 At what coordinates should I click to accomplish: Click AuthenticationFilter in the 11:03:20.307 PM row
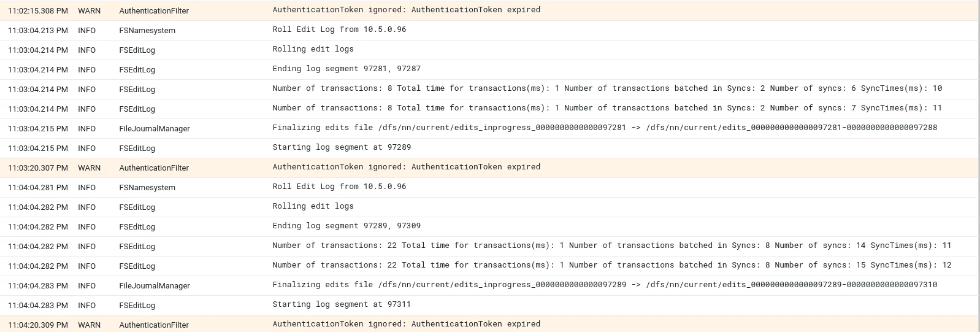[154, 168]
